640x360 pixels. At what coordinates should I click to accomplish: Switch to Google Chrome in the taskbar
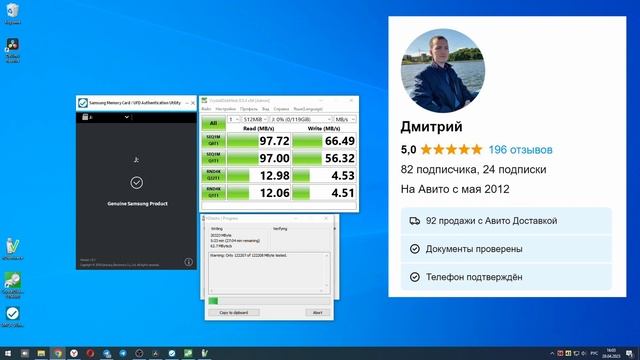pos(58,353)
